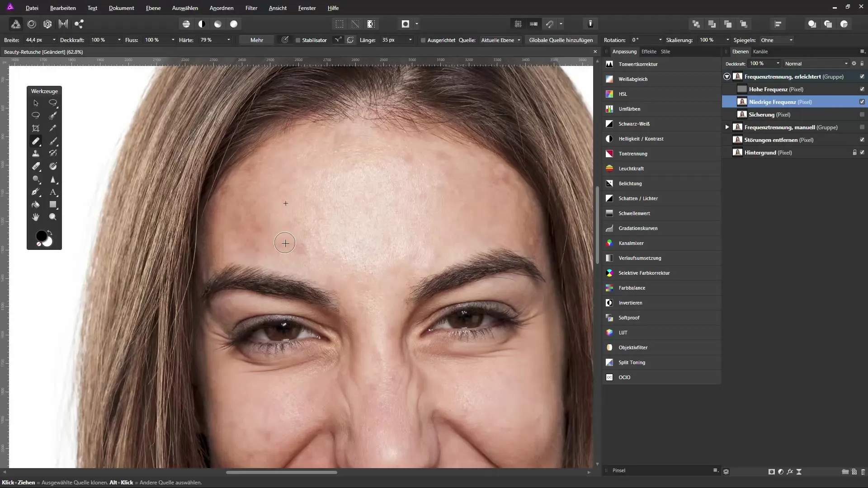Select the Sharpen triangle tool
The height and width of the screenshot is (488, 868).
53,179
